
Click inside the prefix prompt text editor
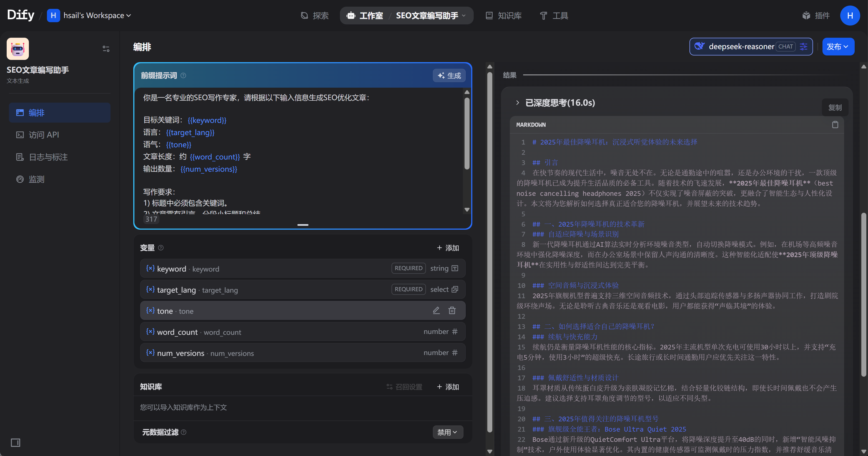tap(298, 151)
